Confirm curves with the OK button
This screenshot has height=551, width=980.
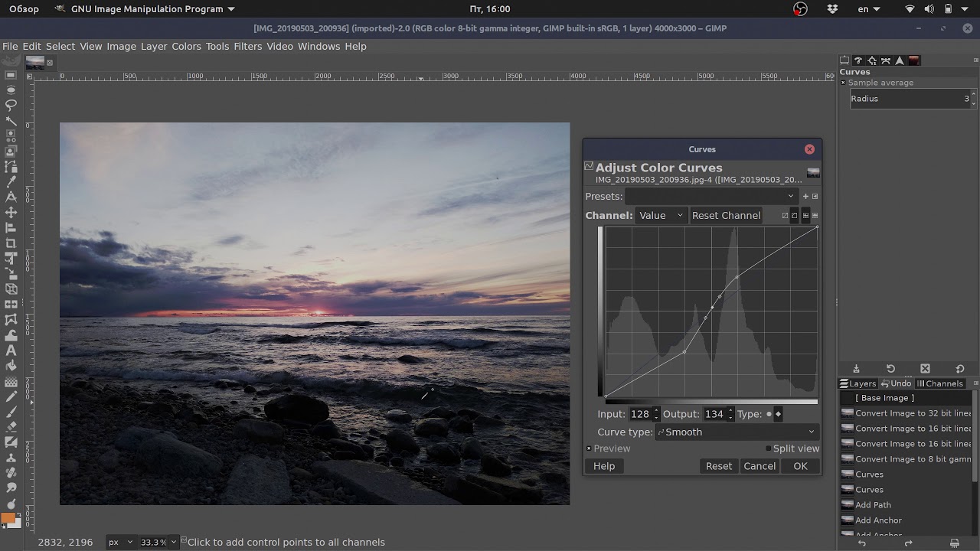tap(800, 466)
